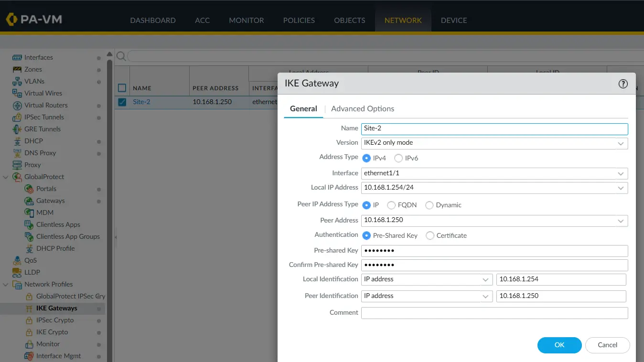Image resolution: width=644 pixels, height=362 pixels.
Task: Click the Virtual Wires icon
Action: click(x=17, y=93)
